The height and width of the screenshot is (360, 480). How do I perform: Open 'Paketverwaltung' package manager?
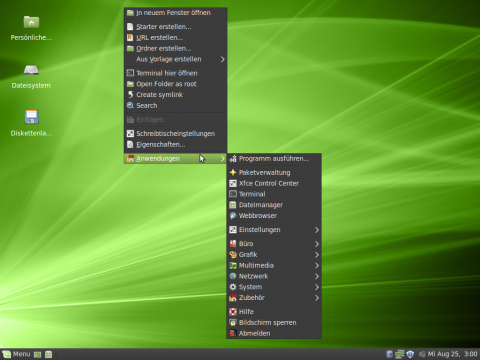274,173
